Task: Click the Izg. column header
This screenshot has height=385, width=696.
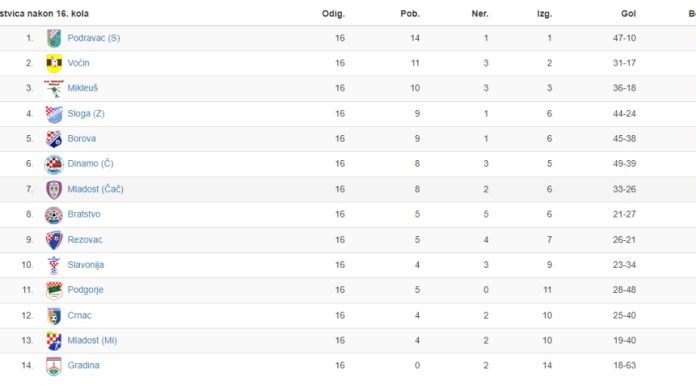Action: tap(544, 13)
